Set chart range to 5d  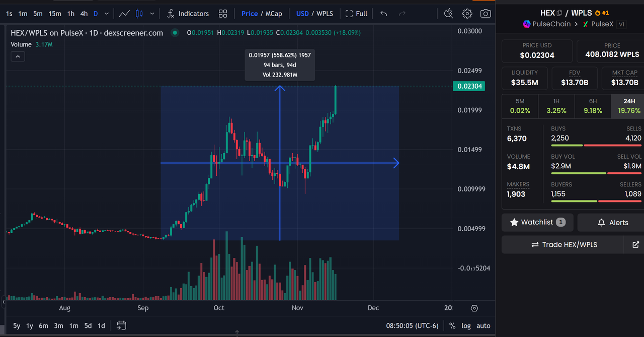click(x=88, y=325)
